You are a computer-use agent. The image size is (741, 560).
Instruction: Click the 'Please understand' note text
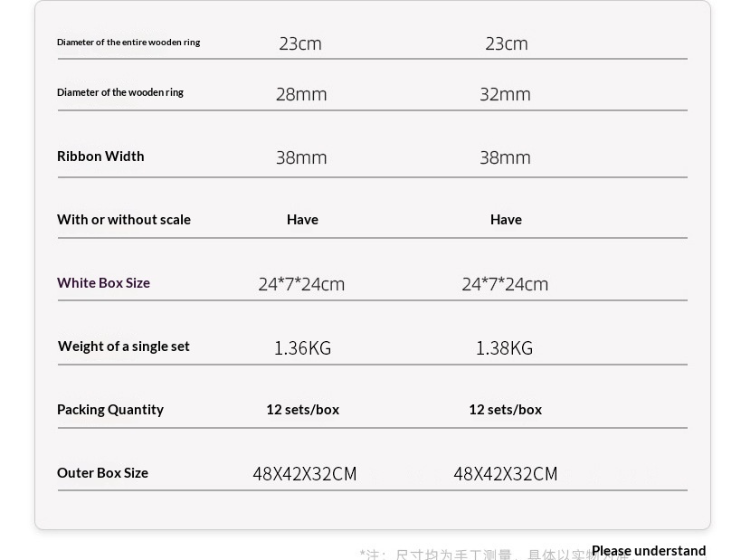click(649, 551)
